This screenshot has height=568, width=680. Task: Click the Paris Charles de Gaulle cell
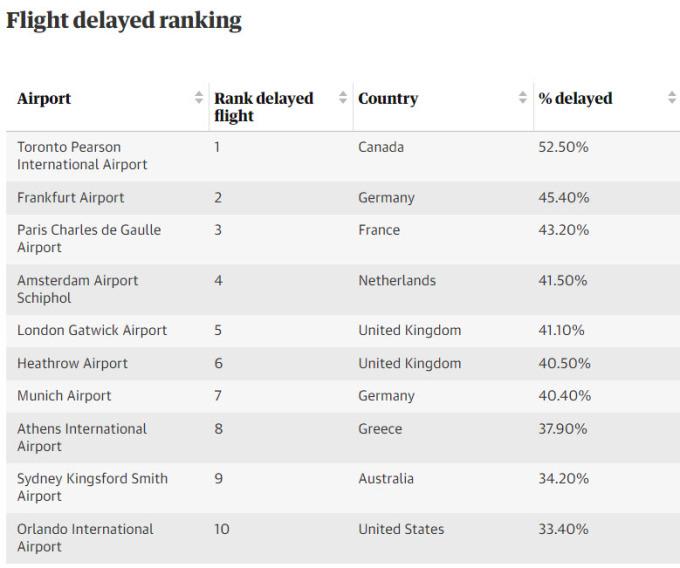[89, 238]
